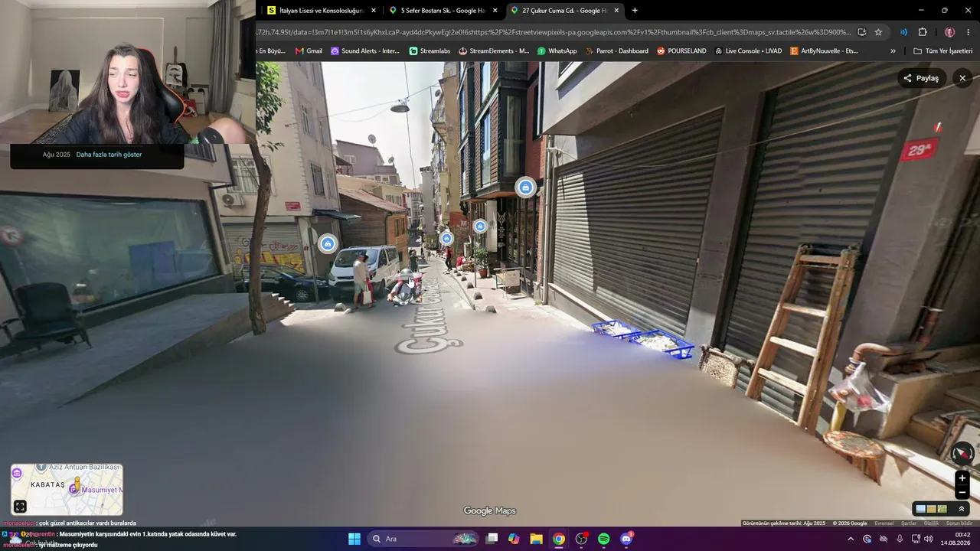Close the 5 Sefer Bostanı Sk. tab

point(495,11)
